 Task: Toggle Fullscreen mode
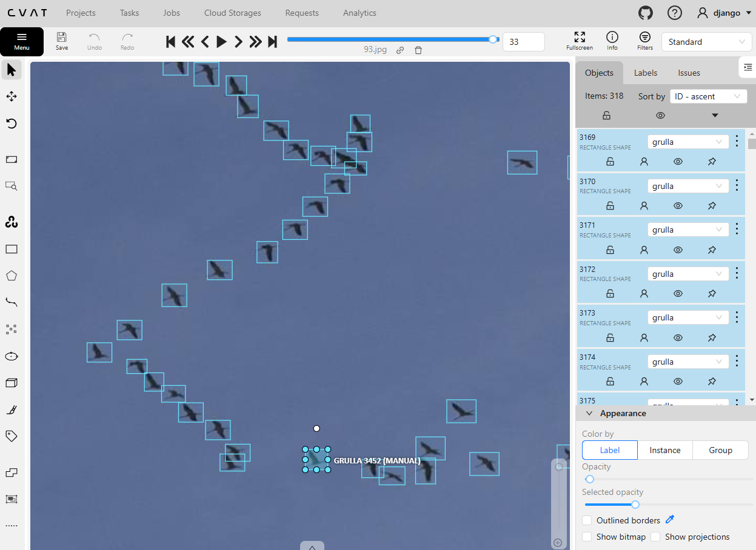580,41
